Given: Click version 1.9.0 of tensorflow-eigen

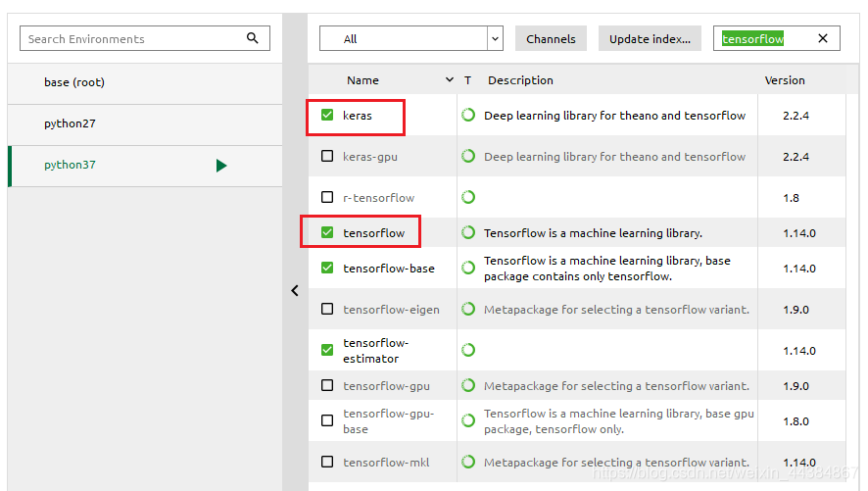Looking at the screenshot, I should (x=796, y=310).
